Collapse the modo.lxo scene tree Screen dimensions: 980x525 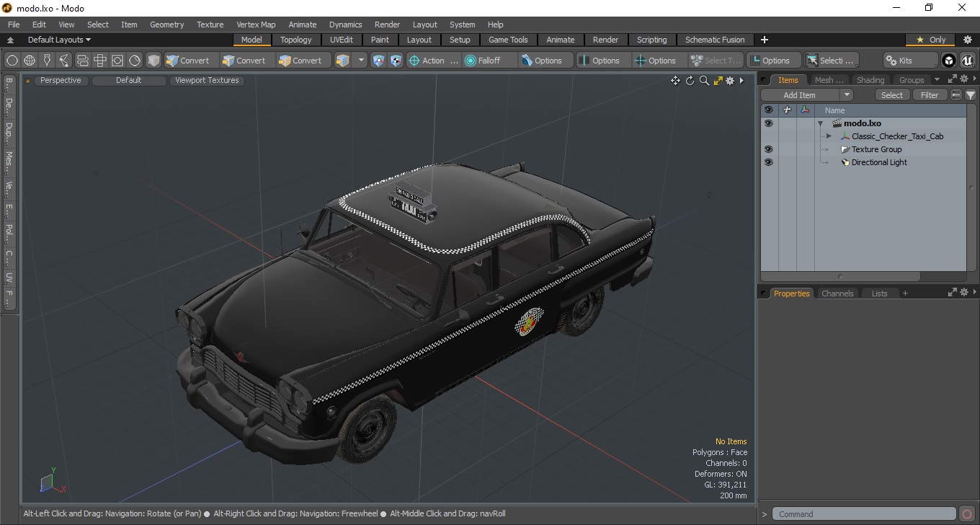coord(820,123)
